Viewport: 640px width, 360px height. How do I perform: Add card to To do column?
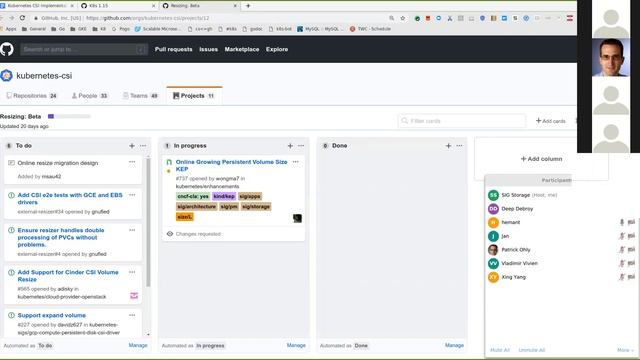[132, 146]
